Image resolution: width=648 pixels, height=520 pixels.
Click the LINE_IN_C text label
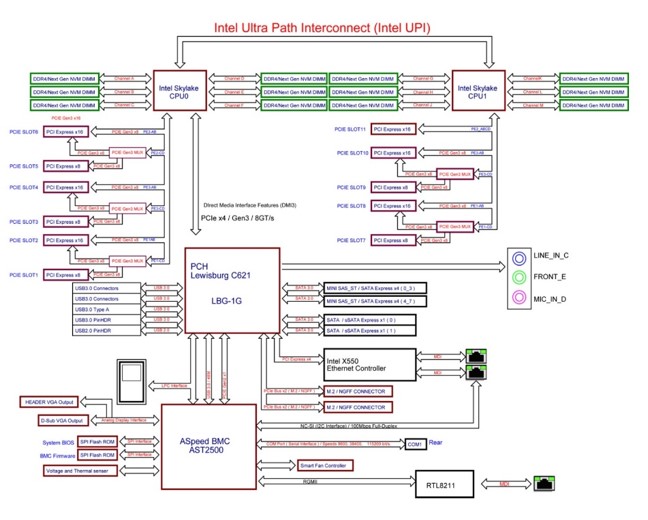[x=551, y=255]
